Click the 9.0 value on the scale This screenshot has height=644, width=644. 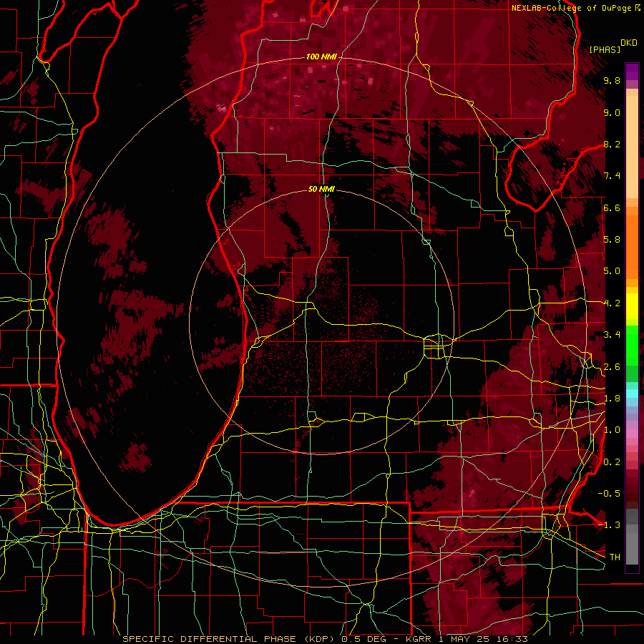(612, 112)
